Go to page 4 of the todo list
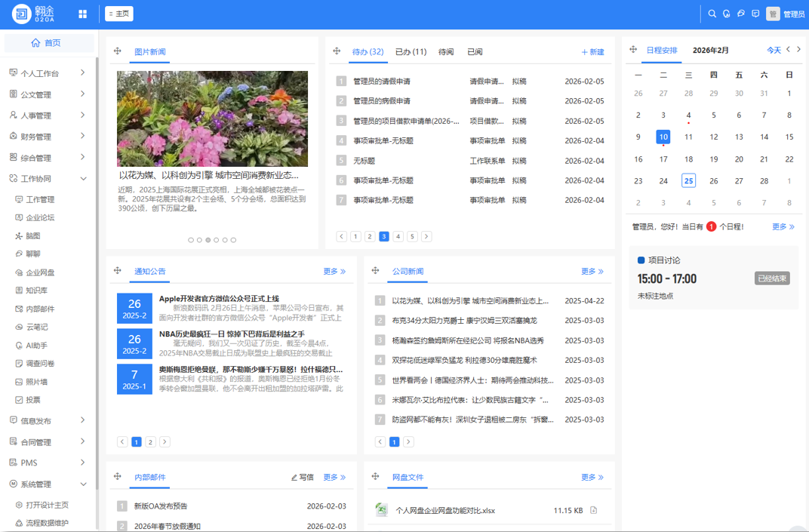 coord(398,236)
